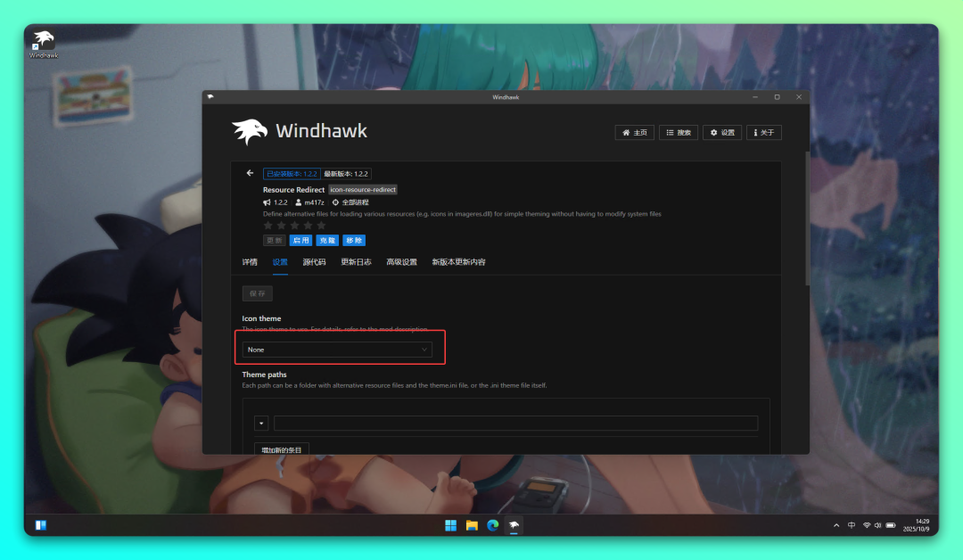Click the Windhawk icon in the taskbar
The width and height of the screenshot is (963, 560).
pos(514,525)
